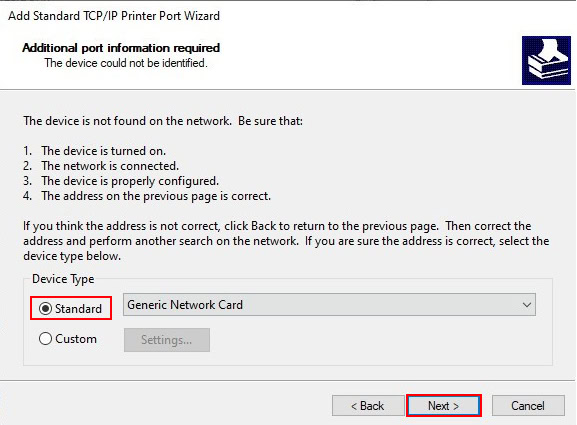Go to previous page with < Back
Screen dimensions: 577x425
point(368,406)
